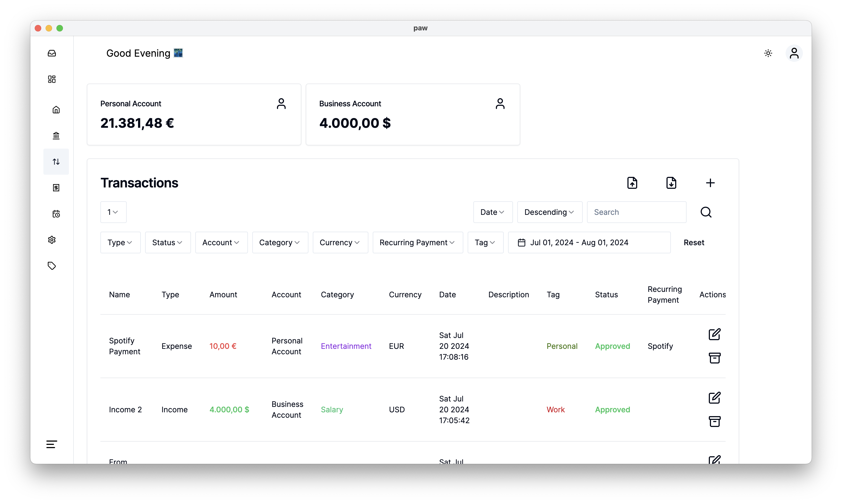
Task: Open the Type filter dropdown
Action: (x=120, y=243)
